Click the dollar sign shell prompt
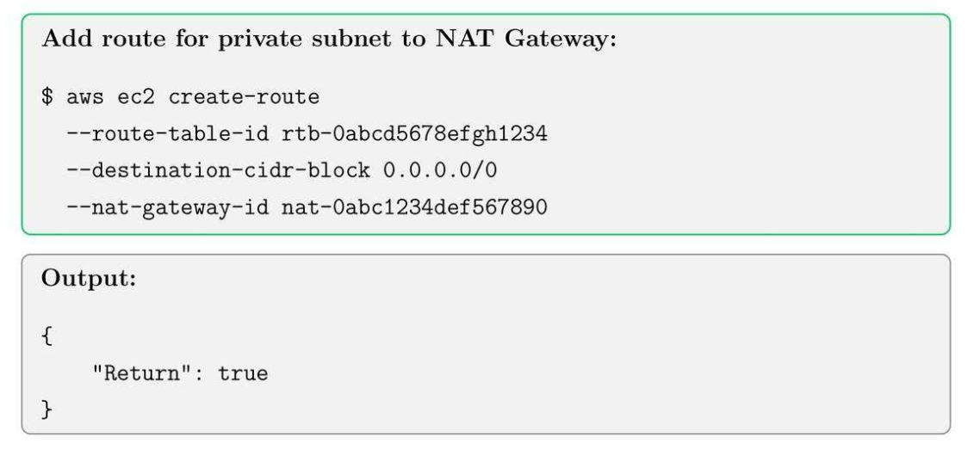Viewport: 980px width, 468px height. point(47,97)
